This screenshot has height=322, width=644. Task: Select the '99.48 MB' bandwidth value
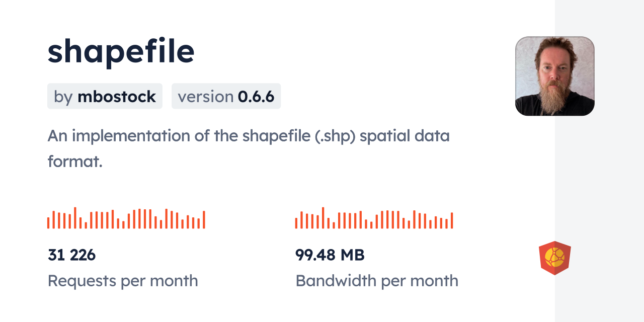(x=330, y=255)
